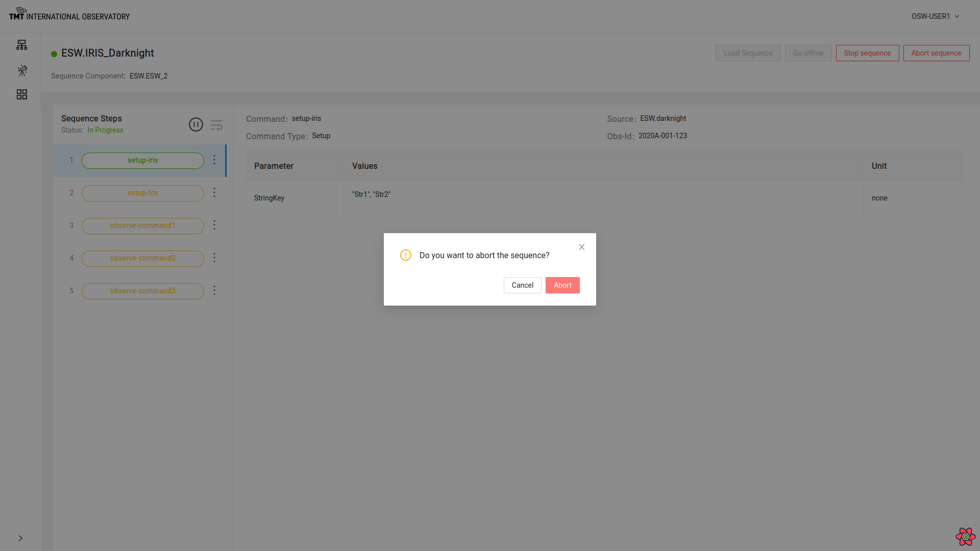This screenshot has width=980, height=551.
Task: Click the Unit column header
Action: coord(913,166)
